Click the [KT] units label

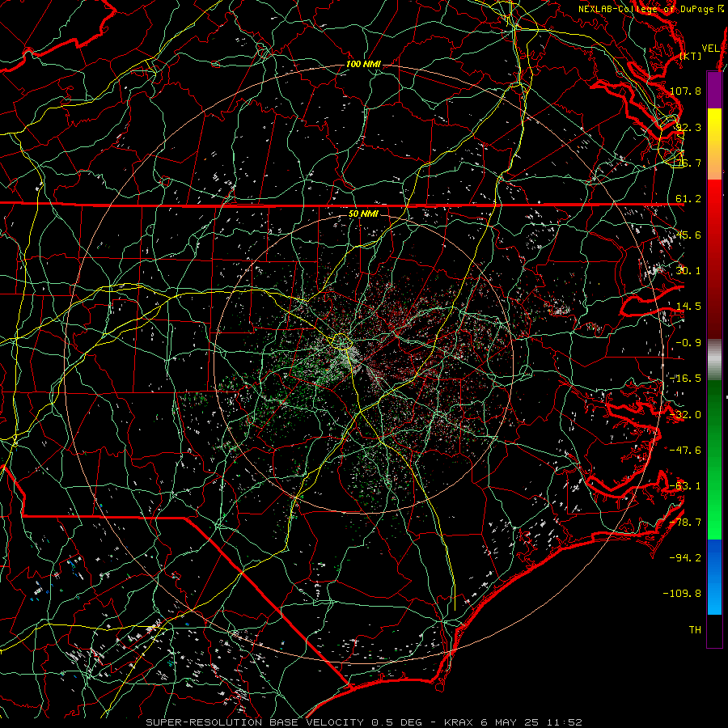[x=691, y=56]
